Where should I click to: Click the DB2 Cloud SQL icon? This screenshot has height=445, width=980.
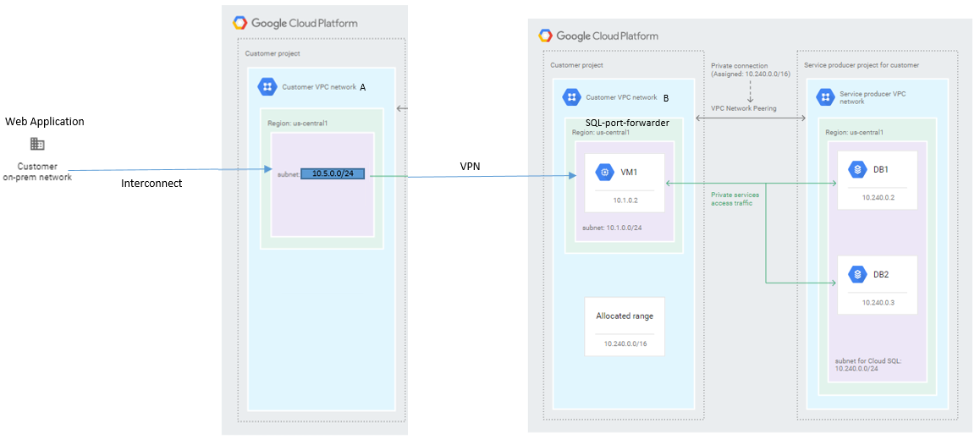[857, 274]
